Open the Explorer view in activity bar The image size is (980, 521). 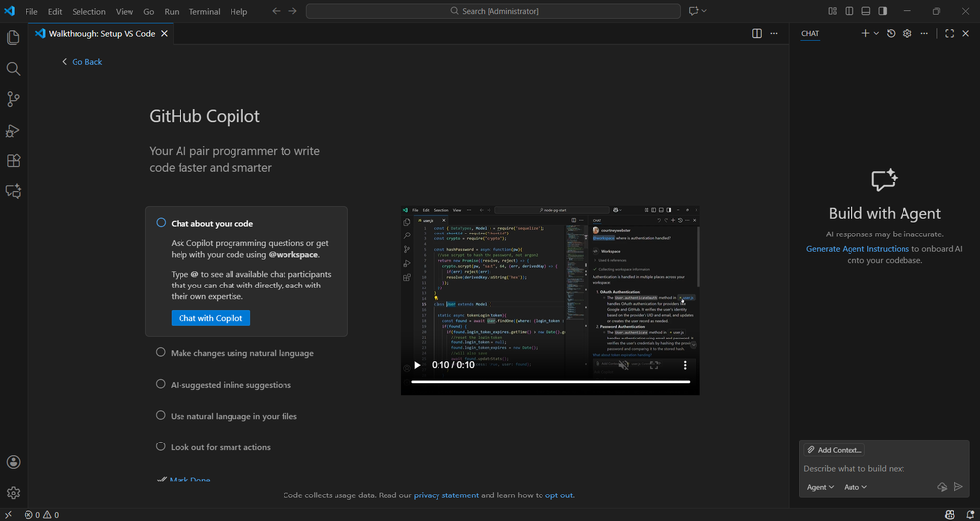point(13,37)
